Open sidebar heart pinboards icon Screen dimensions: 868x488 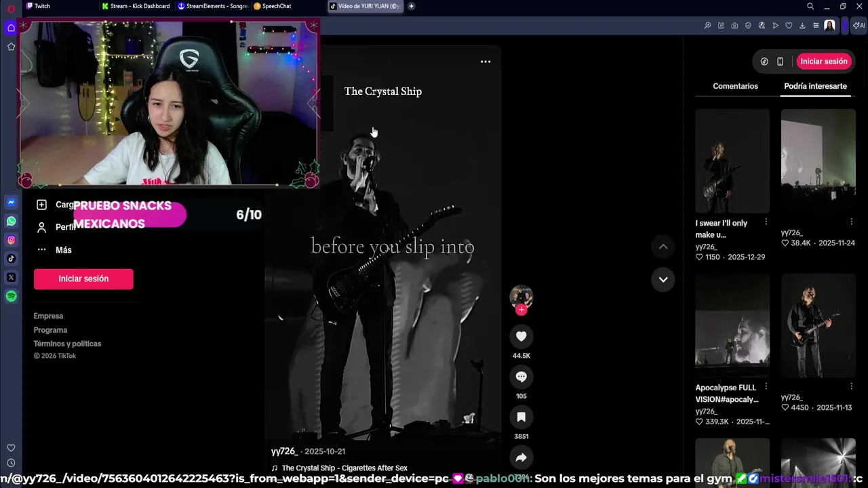click(x=11, y=448)
